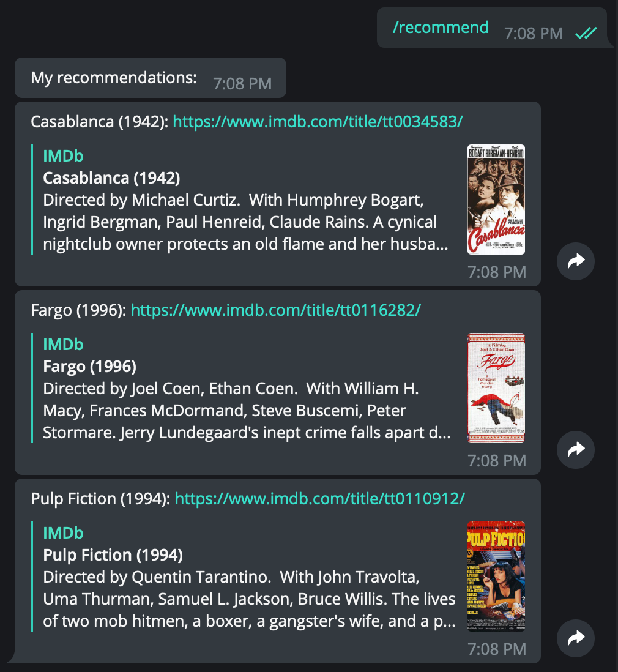Click the IMDb site name above Pulp Fiction preview
This screenshot has height=672, width=618.
(x=63, y=533)
